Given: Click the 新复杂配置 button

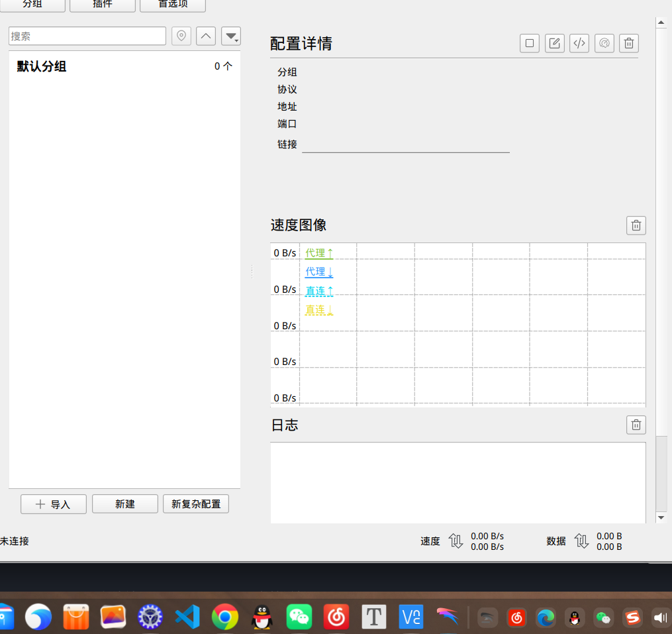Looking at the screenshot, I should 196,504.
